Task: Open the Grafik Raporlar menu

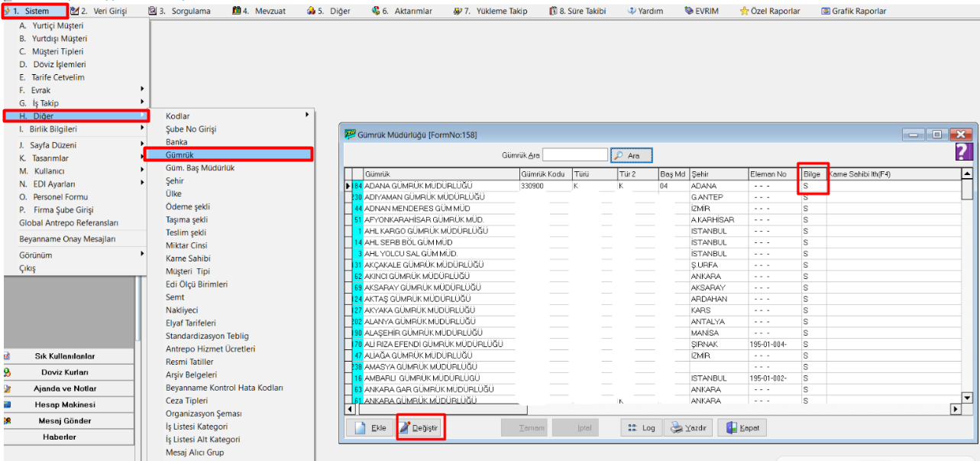Action: (853, 11)
